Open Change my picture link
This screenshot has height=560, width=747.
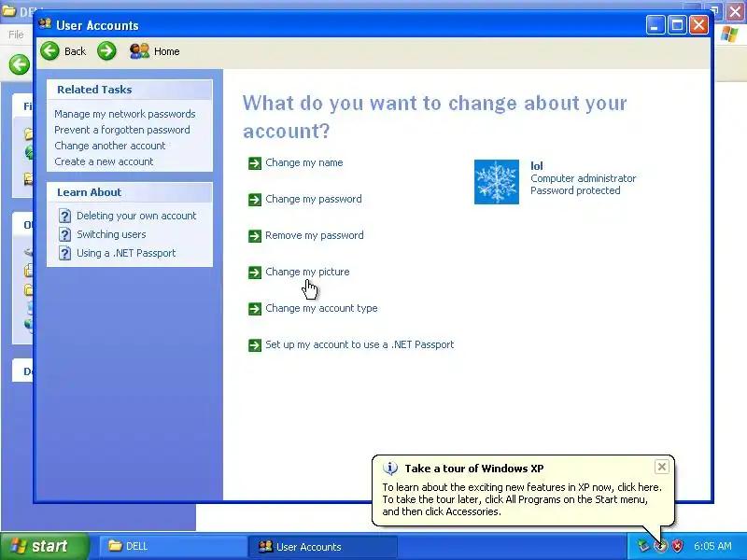click(x=307, y=272)
